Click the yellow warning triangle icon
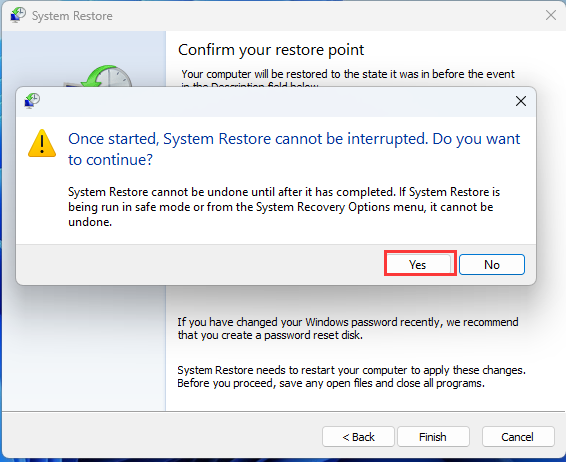This screenshot has width=566, height=462. pos(42,143)
